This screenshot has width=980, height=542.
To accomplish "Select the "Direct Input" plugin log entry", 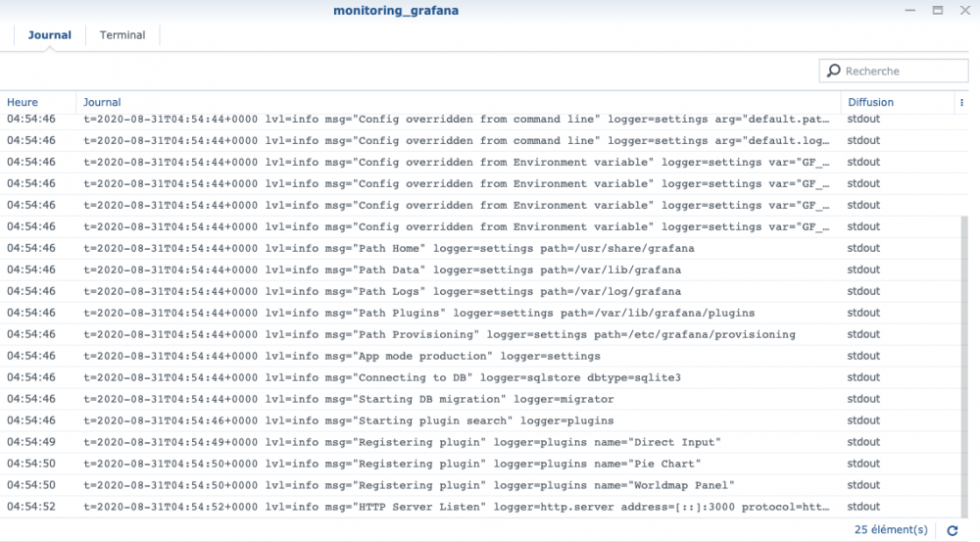I will click(x=480, y=442).
